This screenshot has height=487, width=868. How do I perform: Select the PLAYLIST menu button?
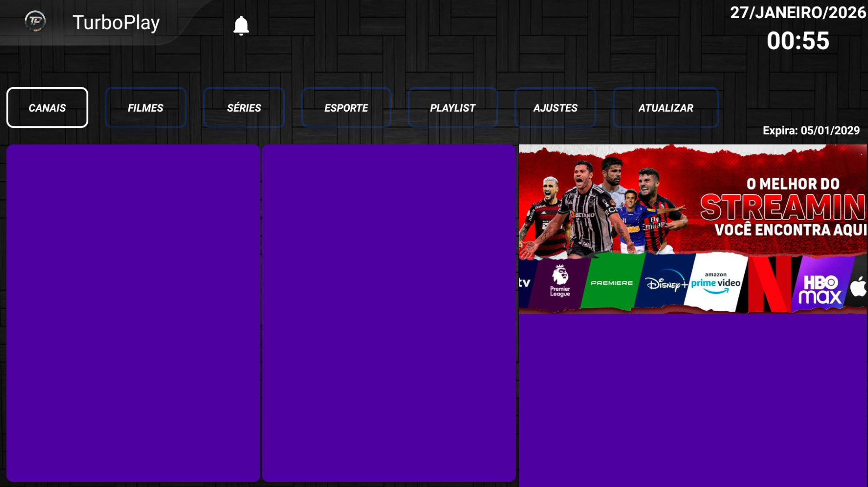point(452,107)
